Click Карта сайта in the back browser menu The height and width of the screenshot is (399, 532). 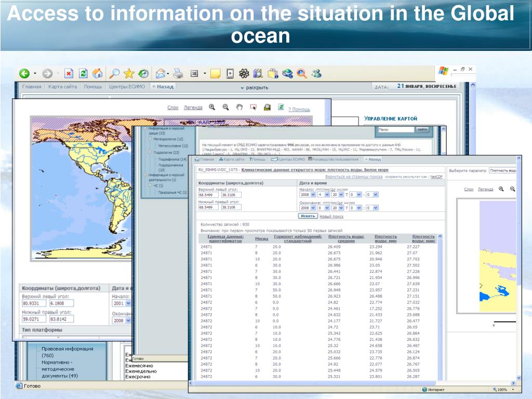[x=62, y=87]
